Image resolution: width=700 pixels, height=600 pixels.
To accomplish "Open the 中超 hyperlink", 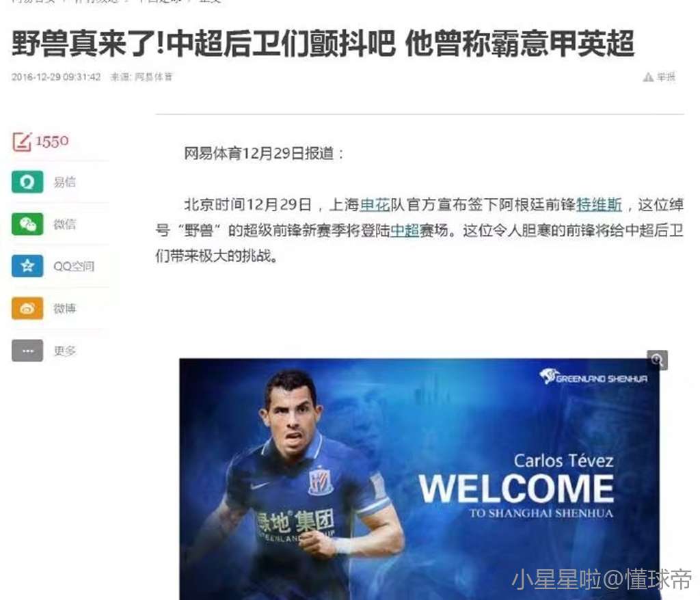I will (405, 230).
